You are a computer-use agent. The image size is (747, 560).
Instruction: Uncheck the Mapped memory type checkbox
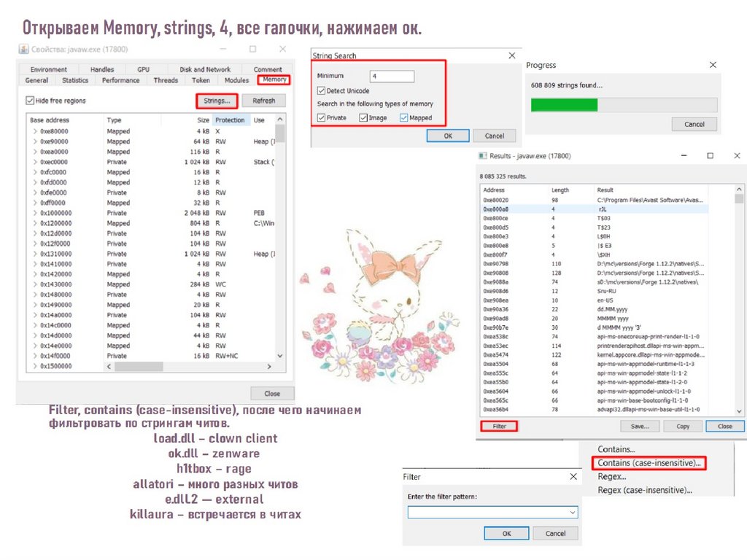(x=403, y=117)
